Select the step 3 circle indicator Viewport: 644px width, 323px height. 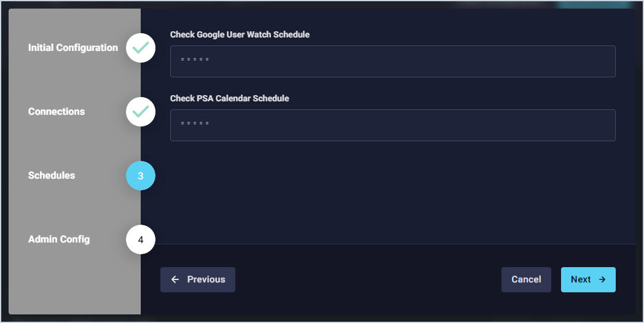[141, 176]
